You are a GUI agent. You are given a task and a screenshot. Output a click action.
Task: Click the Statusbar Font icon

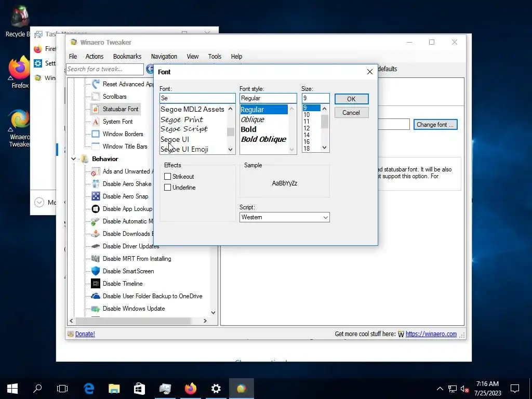click(96, 109)
